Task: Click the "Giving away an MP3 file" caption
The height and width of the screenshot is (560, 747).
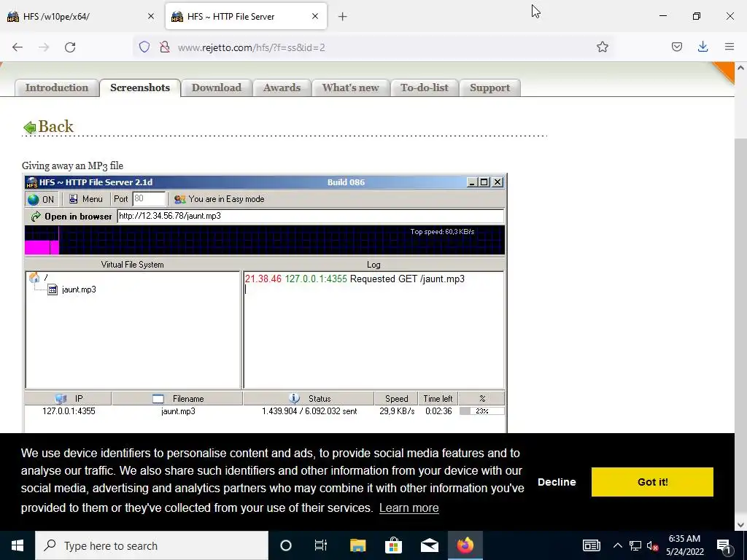Action: [x=72, y=166]
